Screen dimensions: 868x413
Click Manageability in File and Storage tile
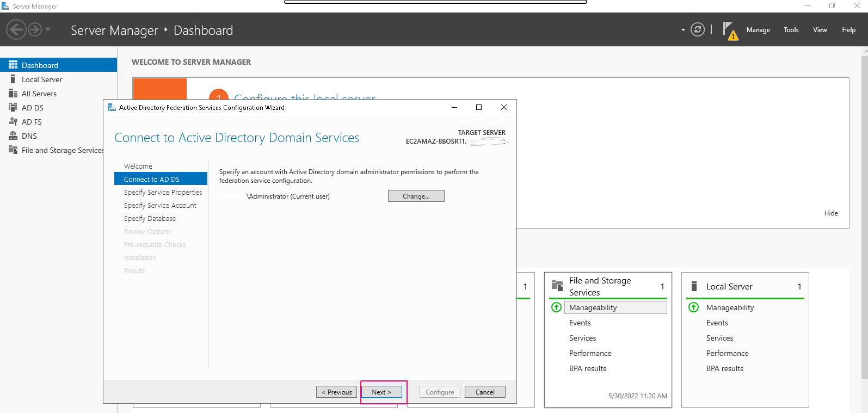pyautogui.click(x=615, y=307)
